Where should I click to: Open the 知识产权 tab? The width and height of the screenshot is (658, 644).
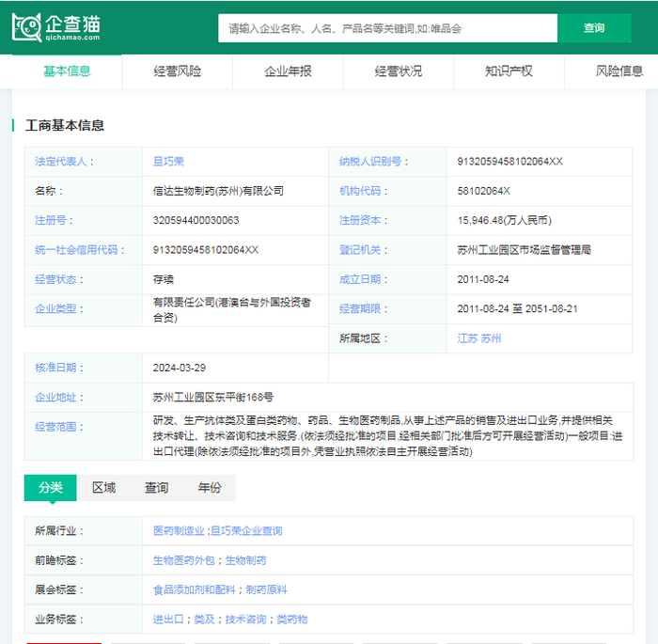pos(509,71)
